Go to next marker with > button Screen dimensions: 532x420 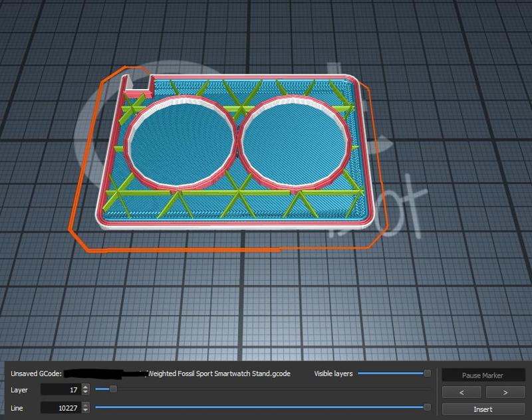point(505,392)
